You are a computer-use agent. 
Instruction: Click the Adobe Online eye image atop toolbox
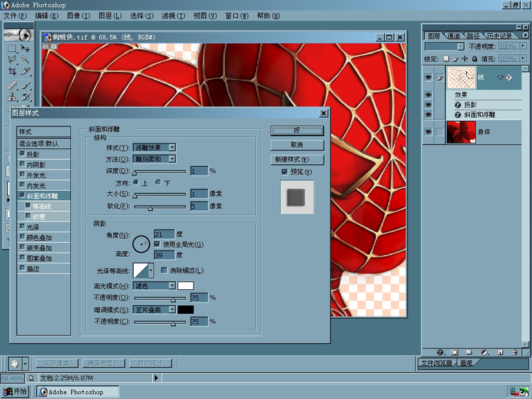(19, 35)
